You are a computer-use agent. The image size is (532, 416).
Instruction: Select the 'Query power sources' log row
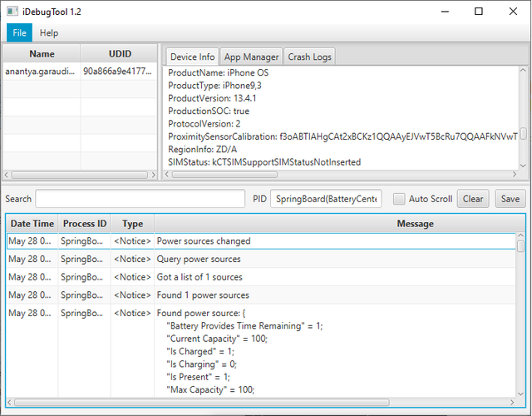[x=261, y=259]
